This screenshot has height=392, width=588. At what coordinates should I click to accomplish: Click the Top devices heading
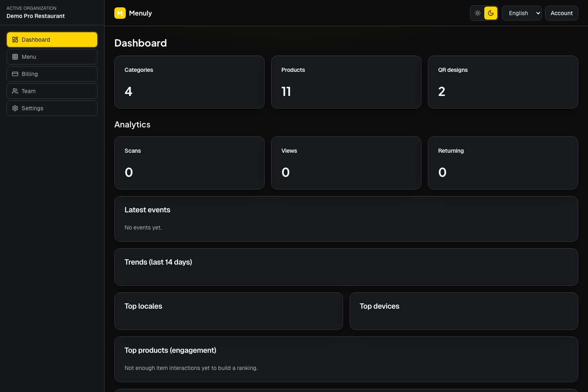pos(379,306)
